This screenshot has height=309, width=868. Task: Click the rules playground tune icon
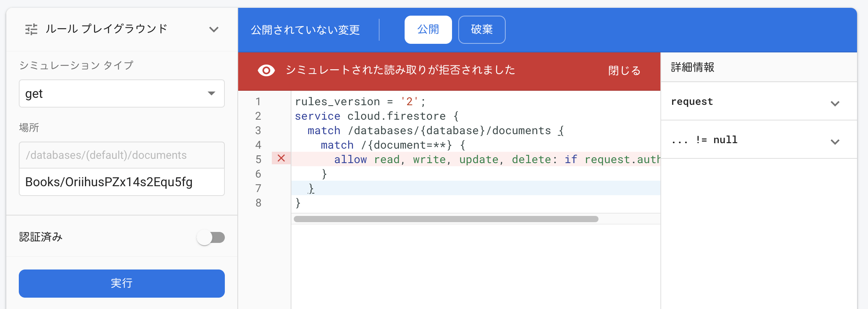coord(31,29)
